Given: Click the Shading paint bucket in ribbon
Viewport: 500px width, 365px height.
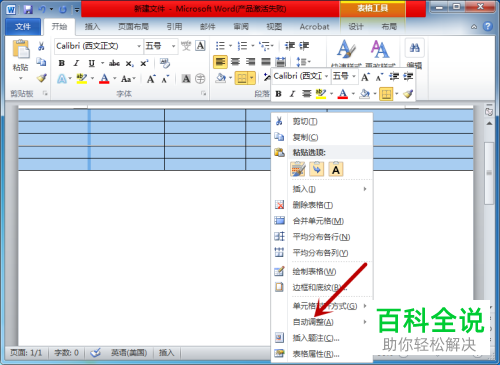Looking at the screenshot, I should click(x=220, y=78).
